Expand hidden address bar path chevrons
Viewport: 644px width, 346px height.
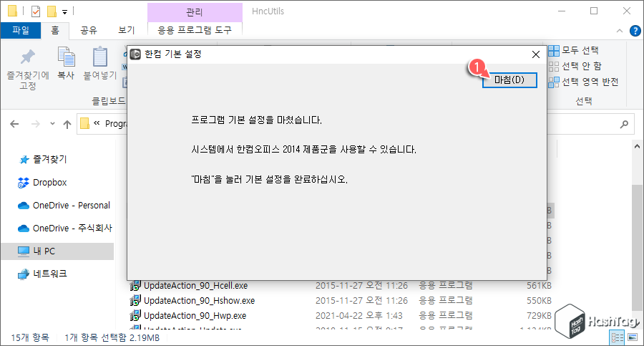point(97,123)
